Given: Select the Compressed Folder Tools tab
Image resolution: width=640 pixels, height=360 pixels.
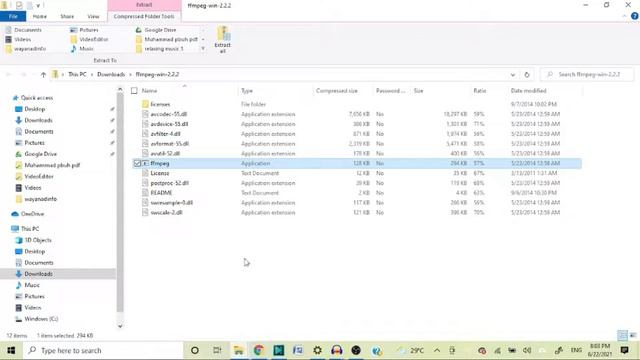Looking at the screenshot, I should [x=144, y=16].
